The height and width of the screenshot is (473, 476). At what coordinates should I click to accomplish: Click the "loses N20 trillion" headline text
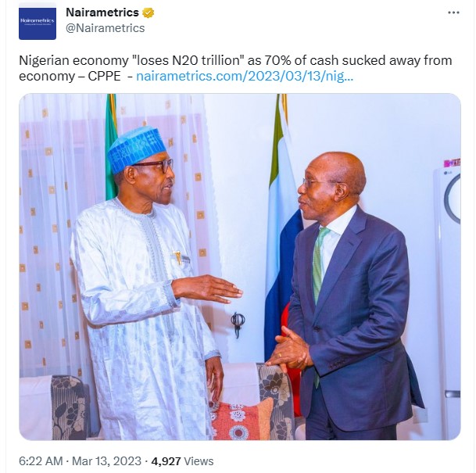[x=182, y=60]
